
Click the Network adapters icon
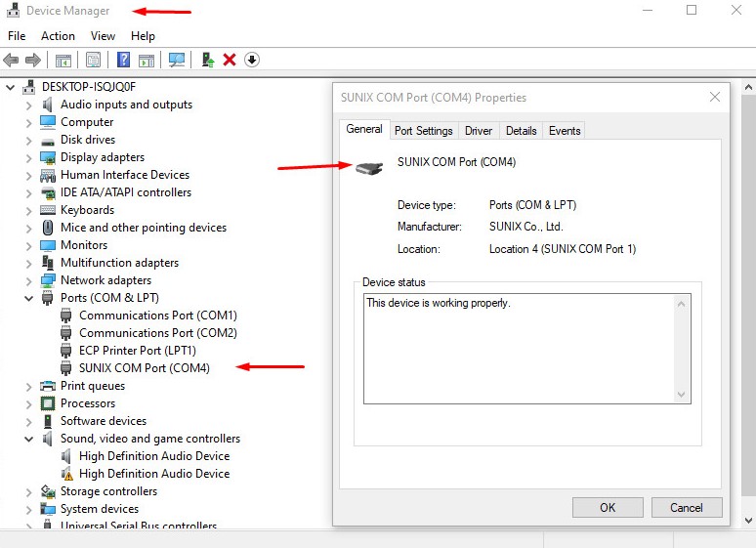pyautogui.click(x=48, y=280)
